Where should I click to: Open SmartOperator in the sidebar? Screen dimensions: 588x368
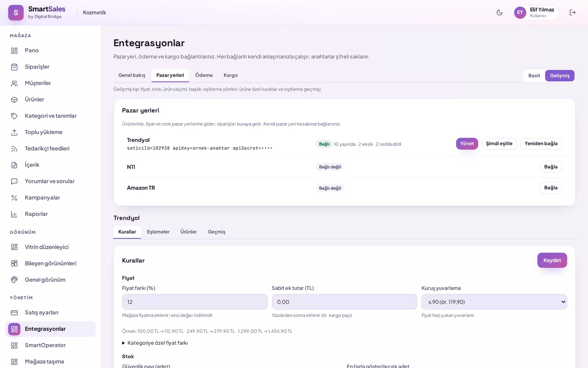(51, 345)
